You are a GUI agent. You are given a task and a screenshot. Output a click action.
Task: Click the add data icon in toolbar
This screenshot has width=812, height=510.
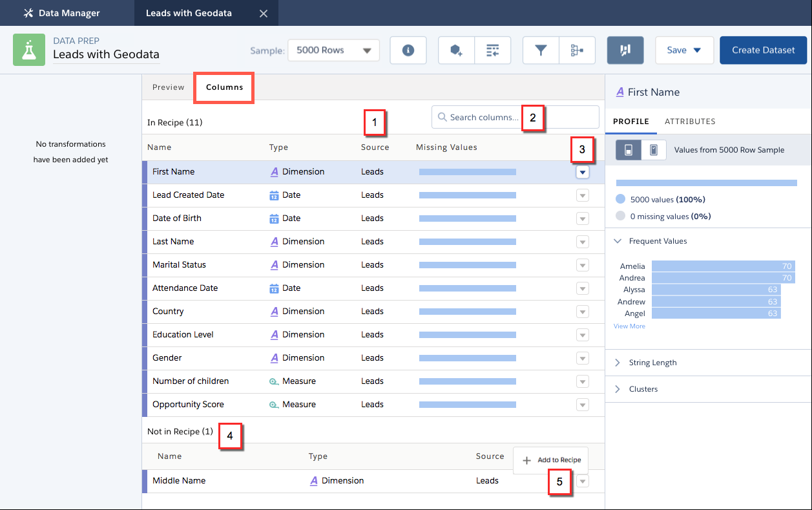coord(457,50)
